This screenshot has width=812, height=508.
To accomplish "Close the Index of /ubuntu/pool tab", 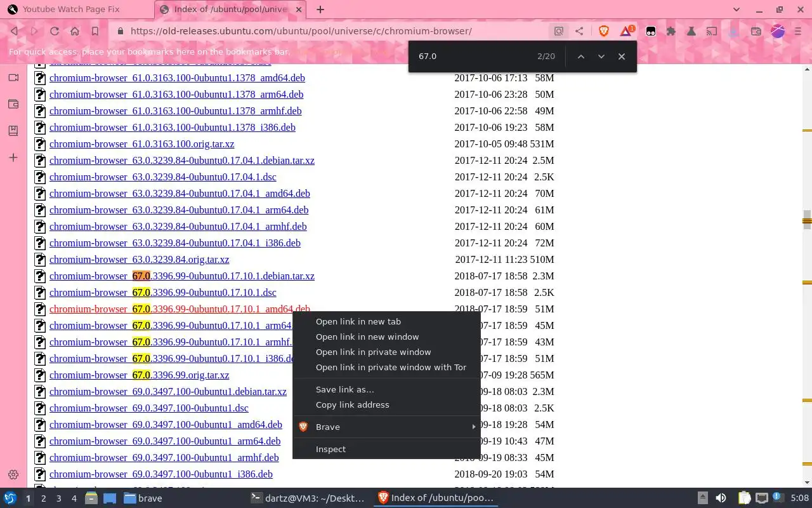I will coord(299,10).
